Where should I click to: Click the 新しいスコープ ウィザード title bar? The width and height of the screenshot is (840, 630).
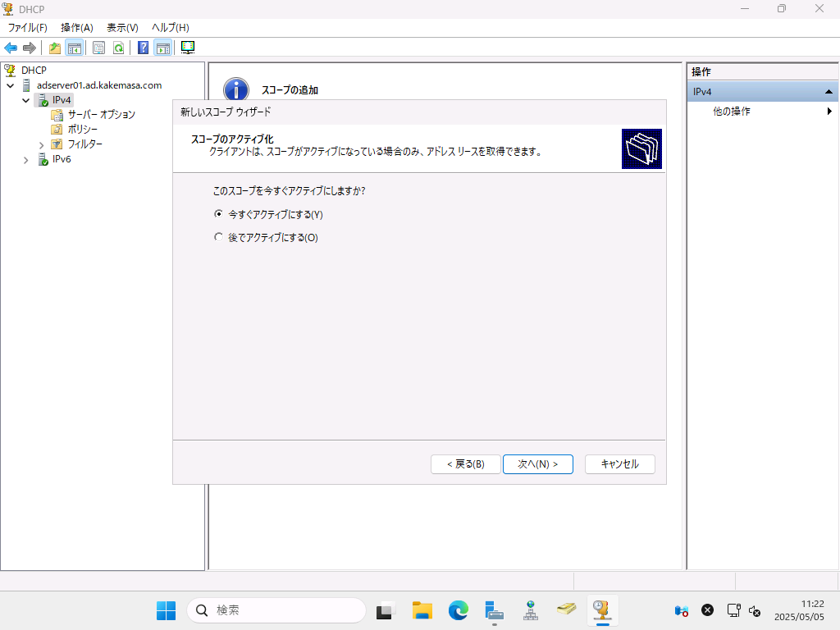[x=419, y=112]
